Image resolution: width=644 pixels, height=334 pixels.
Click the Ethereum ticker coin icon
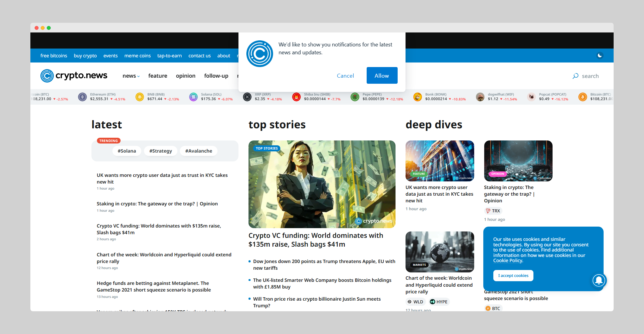pos(83,97)
